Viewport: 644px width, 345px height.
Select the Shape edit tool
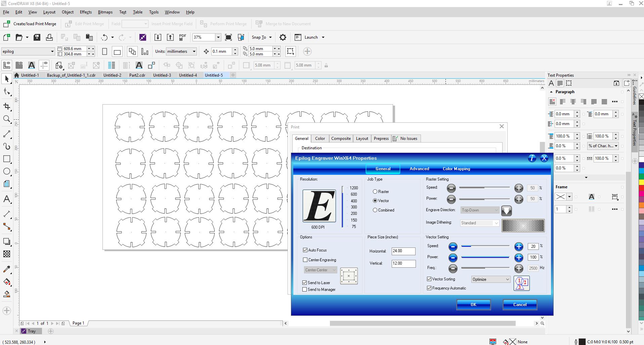(x=7, y=92)
